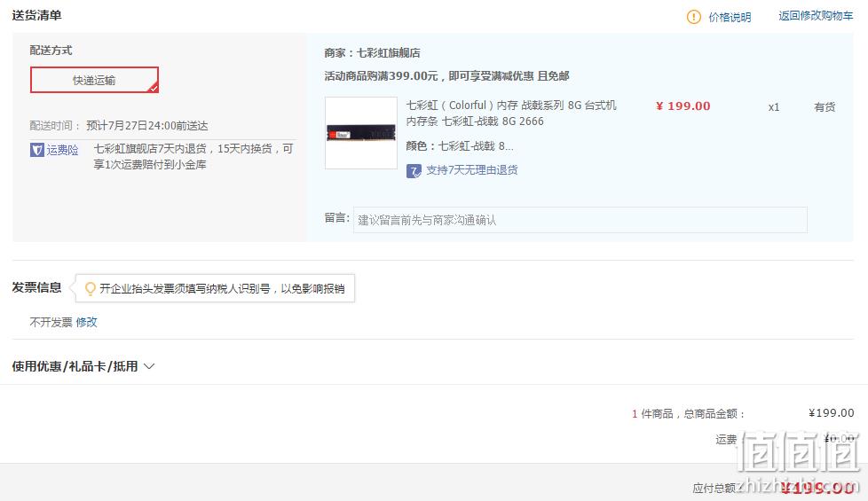Click the shield icon beside 运费险

coord(36,150)
